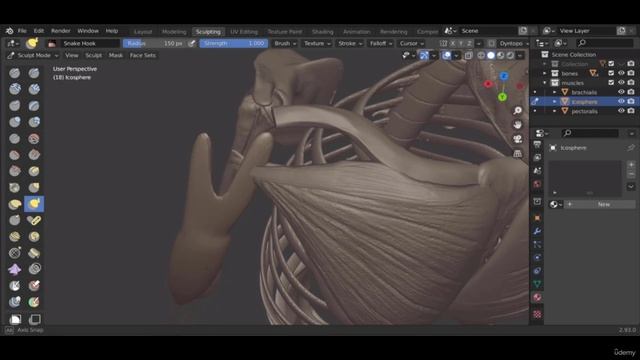Select the Pose brush

point(34,220)
